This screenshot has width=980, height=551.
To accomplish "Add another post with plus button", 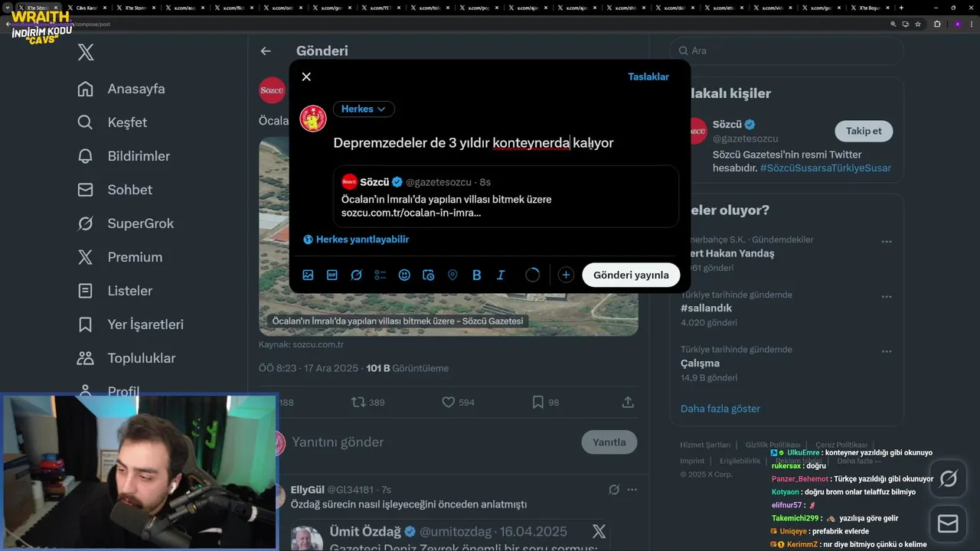I will point(566,275).
